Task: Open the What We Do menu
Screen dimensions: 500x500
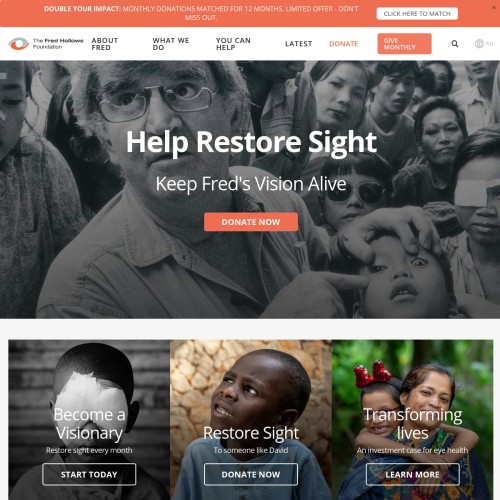Action: pyautogui.click(x=171, y=44)
